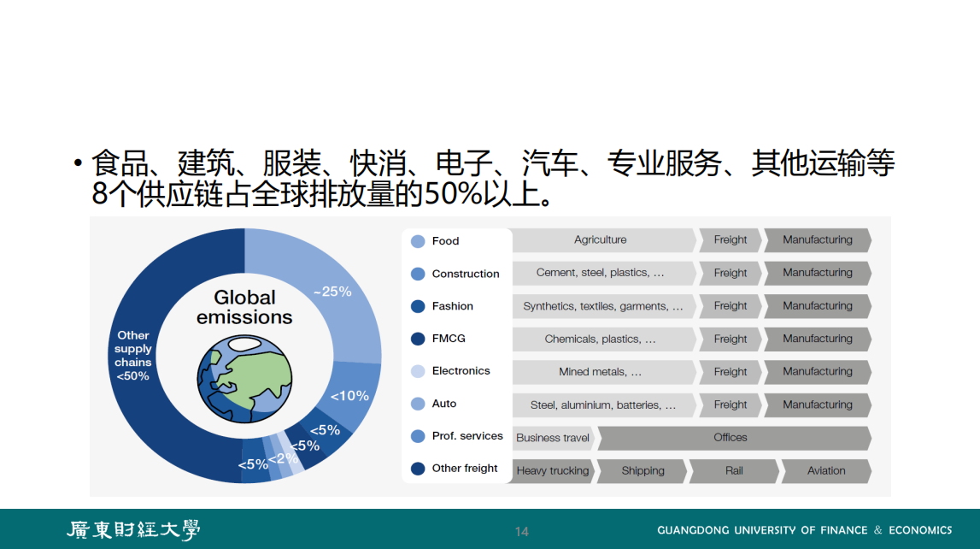
Task: Click the Heavy trucking arrow
Action: pyautogui.click(x=552, y=471)
